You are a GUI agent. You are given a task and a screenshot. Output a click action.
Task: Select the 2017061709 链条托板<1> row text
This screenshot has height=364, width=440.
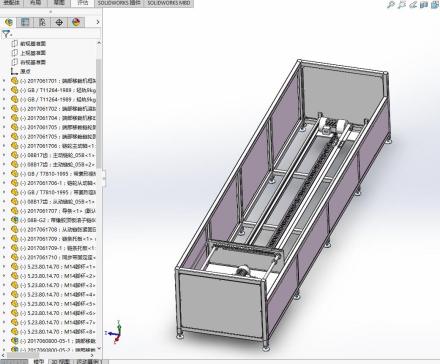click(x=58, y=239)
